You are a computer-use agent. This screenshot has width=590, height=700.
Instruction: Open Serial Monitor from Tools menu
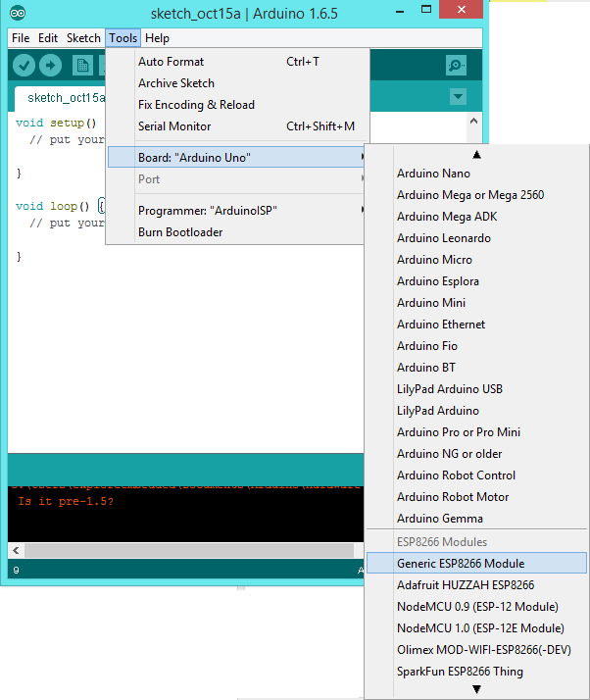click(237, 126)
